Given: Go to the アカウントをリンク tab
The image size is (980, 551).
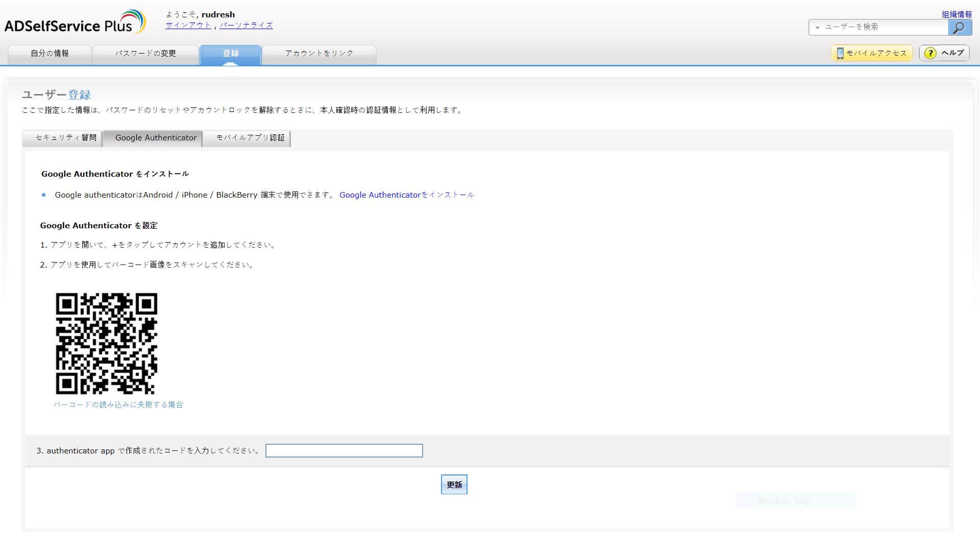Looking at the screenshot, I should coord(320,54).
